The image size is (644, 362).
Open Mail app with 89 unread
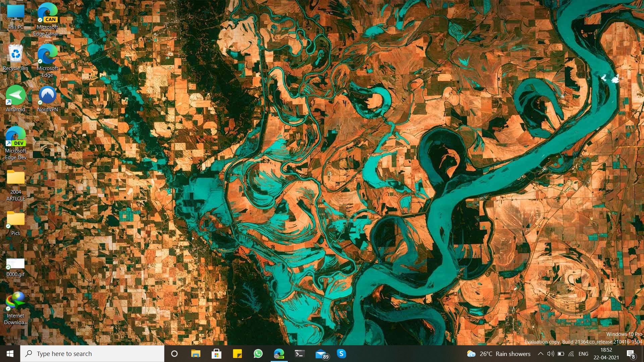click(321, 354)
